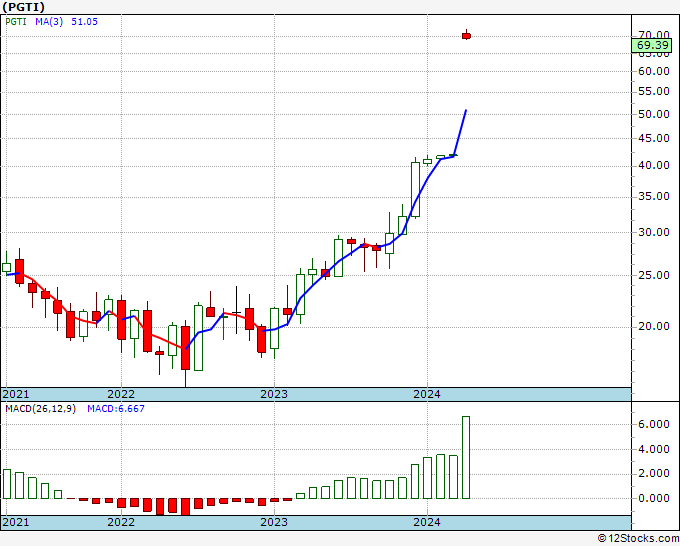Click the 2.000 MACD axis label
680x546 pixels.
coord(654,474)
